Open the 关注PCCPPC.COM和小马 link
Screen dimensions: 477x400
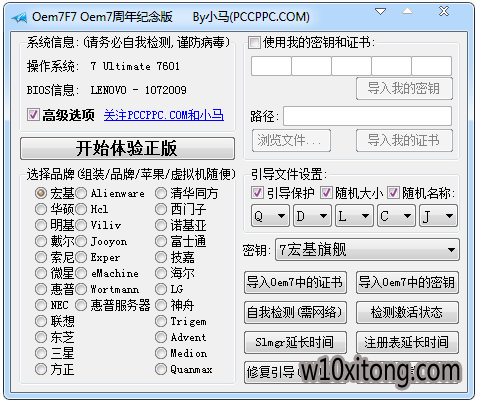(x=164, y=115)
